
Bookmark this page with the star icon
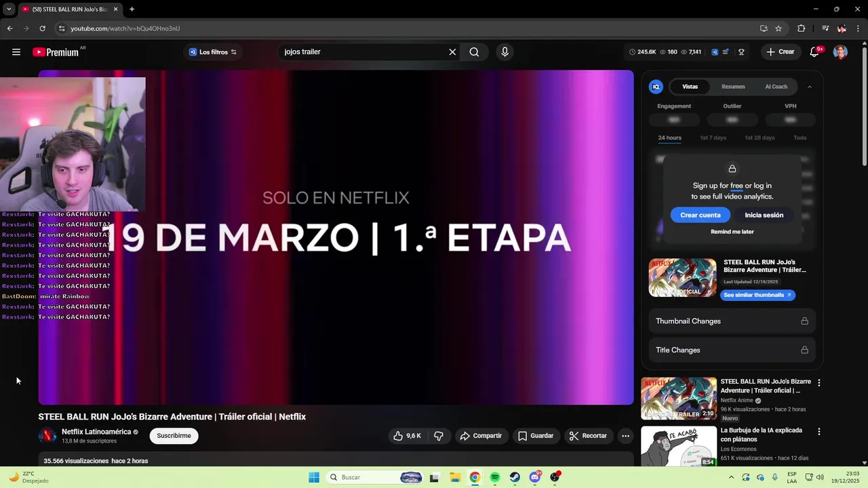(778, 28)
